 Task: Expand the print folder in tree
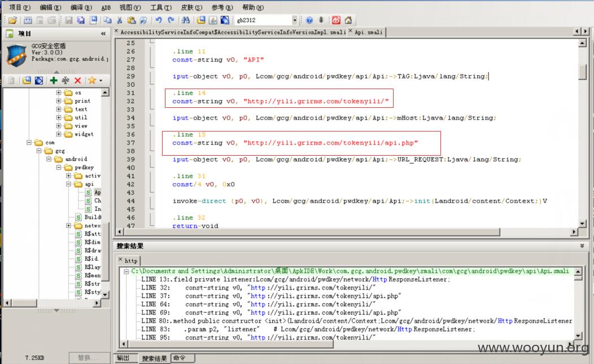(x=59, y=101)
